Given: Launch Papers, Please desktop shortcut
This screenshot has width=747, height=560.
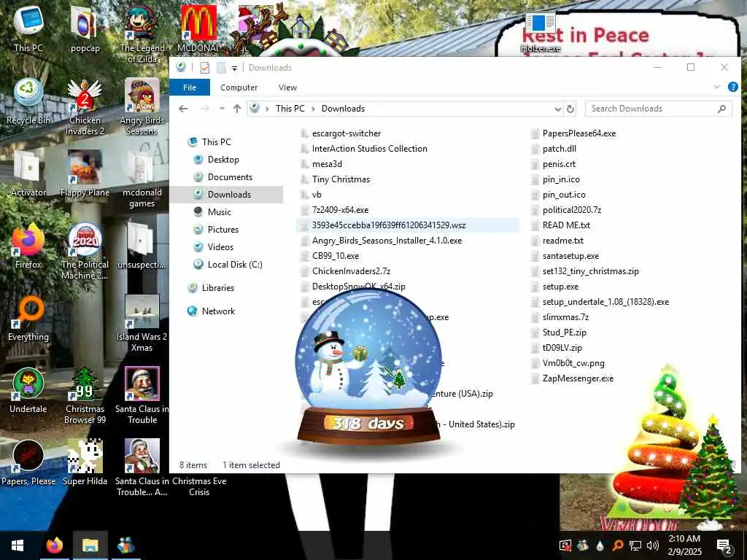Looking at the screenshot, I should click(28, 463).
